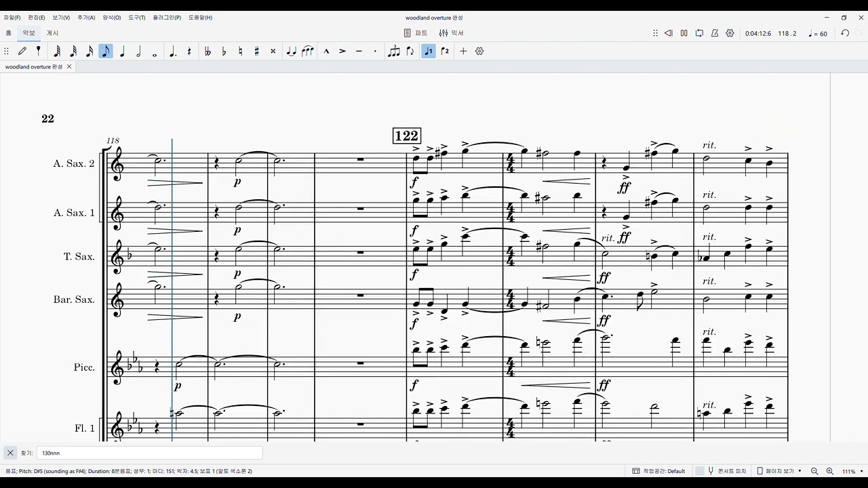Click the playback time 0:04:12:6
Image resolution: width=868 pixels, height=488 pixels.
(x=758, y=33)
